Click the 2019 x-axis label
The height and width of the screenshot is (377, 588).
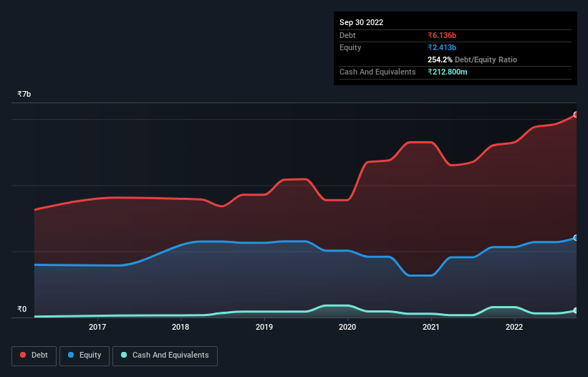point(264,327)
